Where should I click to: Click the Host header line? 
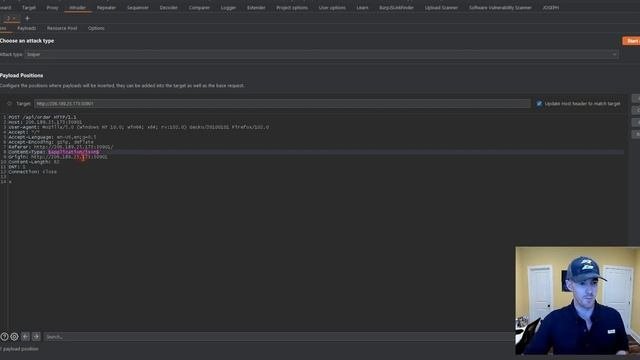click(45, 122)
